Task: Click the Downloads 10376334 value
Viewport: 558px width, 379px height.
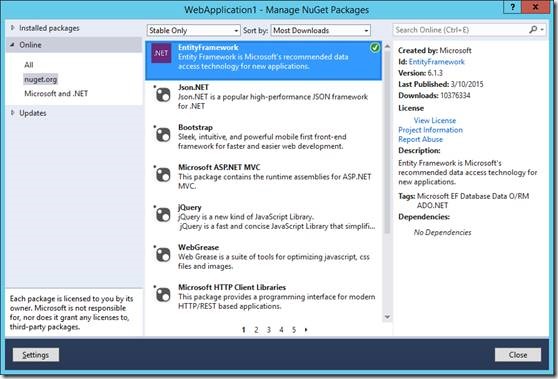Action: point(455,95)
